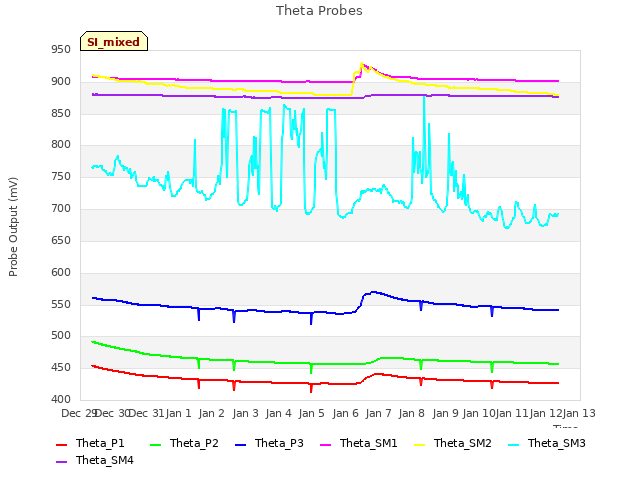Viewport: 640px width, 480px height.
Task: Click the Jan 13 x-axis date label
Action: click(x=579, y=413)
